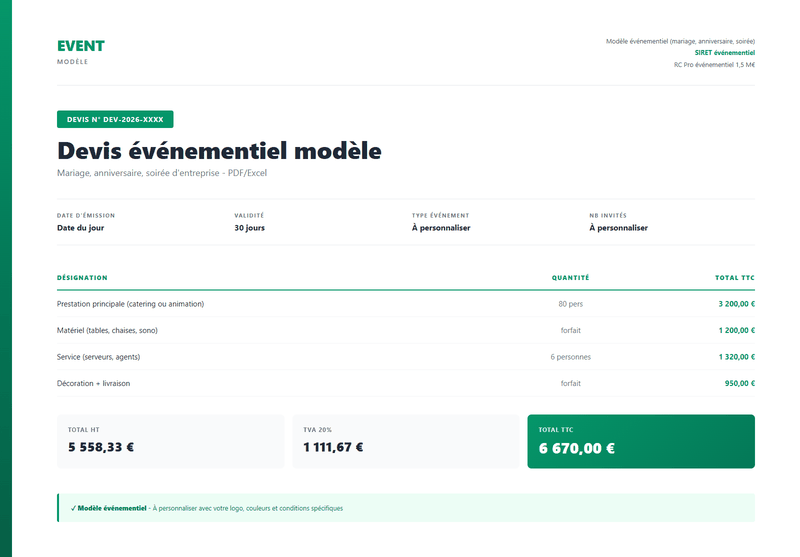Click the note about logo, couleurs et conditions
This screenshot has height=557, width=800.
coord(247,509)
